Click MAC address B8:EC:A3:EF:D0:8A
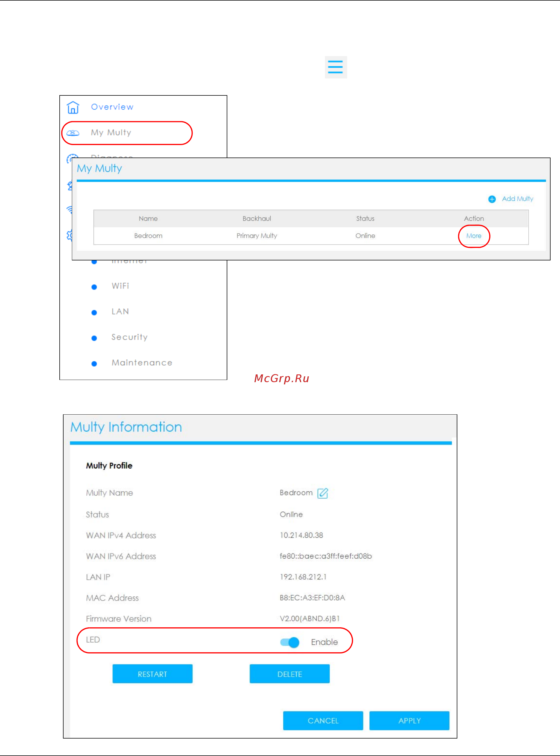 (x=312, y=598)
